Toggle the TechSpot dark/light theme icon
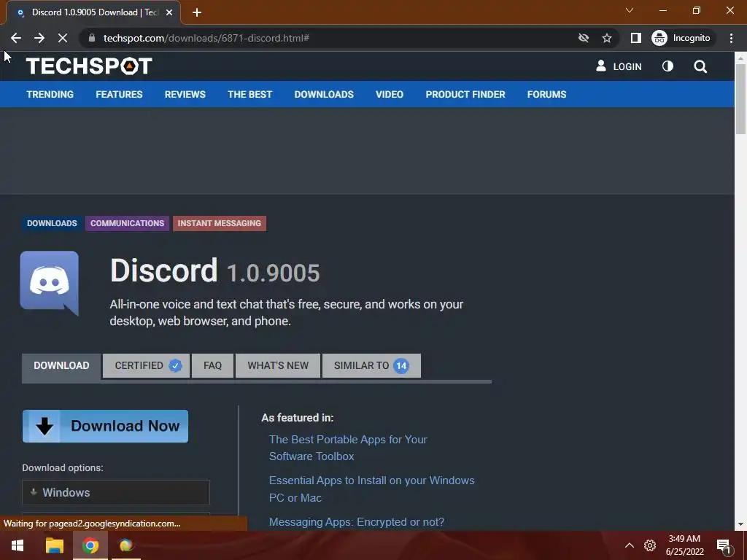Screen dimensions: 747x560 pos(667,66)
